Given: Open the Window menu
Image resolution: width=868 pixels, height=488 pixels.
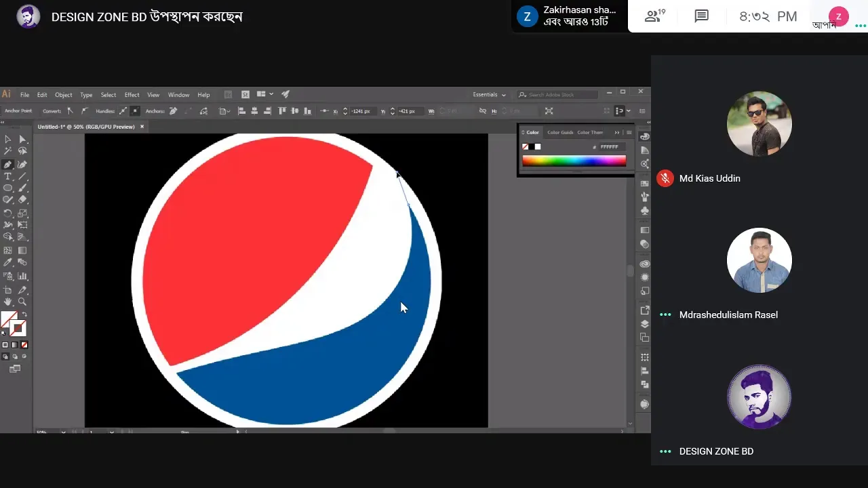Looking at the screenshot, I should point(178,95).
